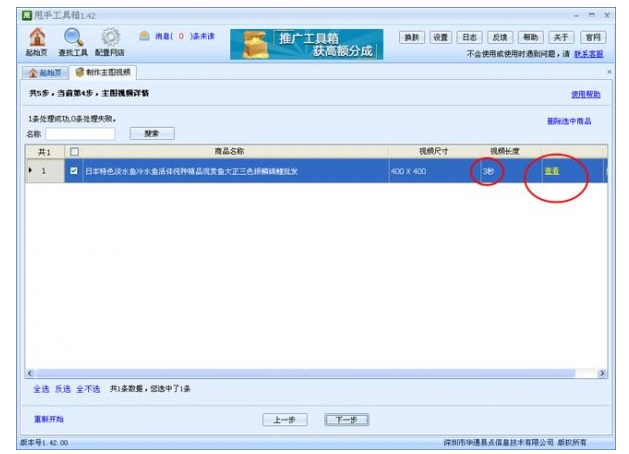Open the 使用帮助 usage help link

click(586, 94)
